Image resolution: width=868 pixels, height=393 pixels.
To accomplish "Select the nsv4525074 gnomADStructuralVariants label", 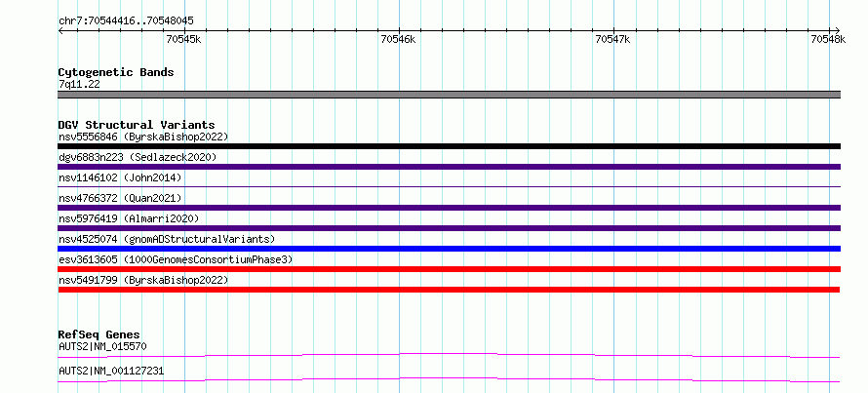I will pyautogui.click(x=167, y=239).
